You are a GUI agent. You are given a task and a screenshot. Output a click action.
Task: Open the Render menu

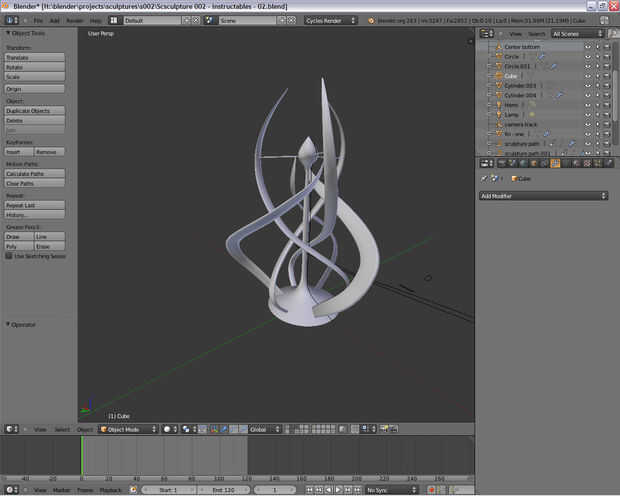75,20
